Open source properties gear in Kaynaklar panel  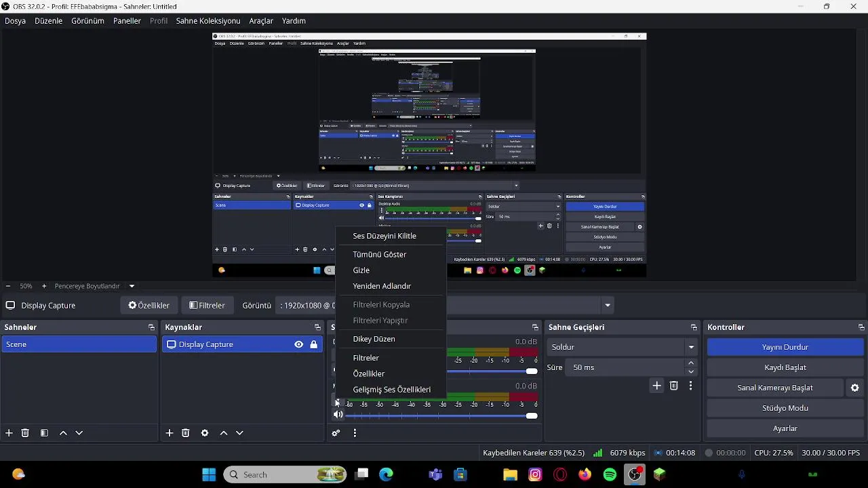205,433
